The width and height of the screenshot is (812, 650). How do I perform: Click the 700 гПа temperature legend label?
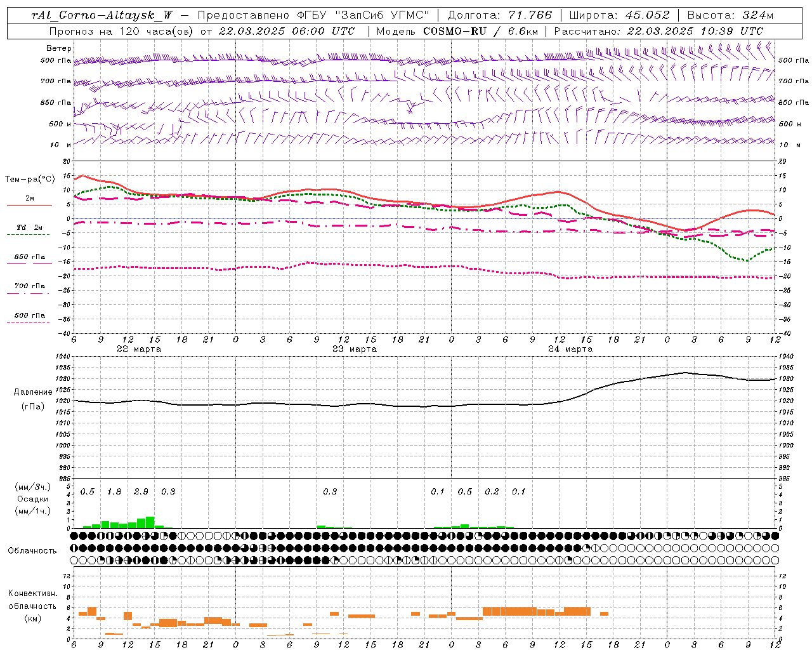click(x=30, y=286)
